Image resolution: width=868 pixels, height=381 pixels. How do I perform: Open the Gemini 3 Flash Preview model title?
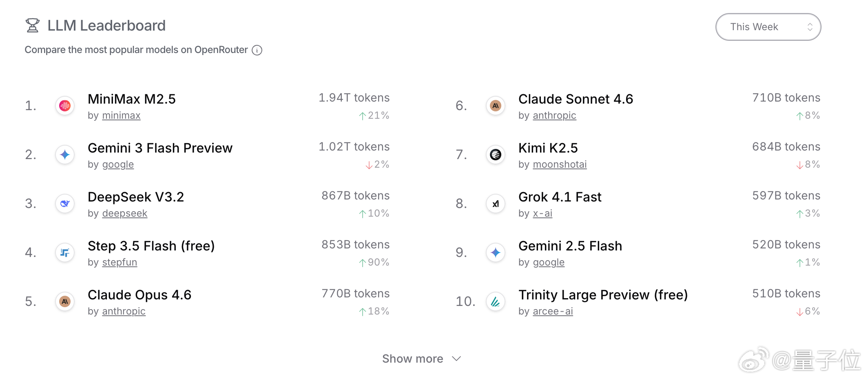click(160, 148)
